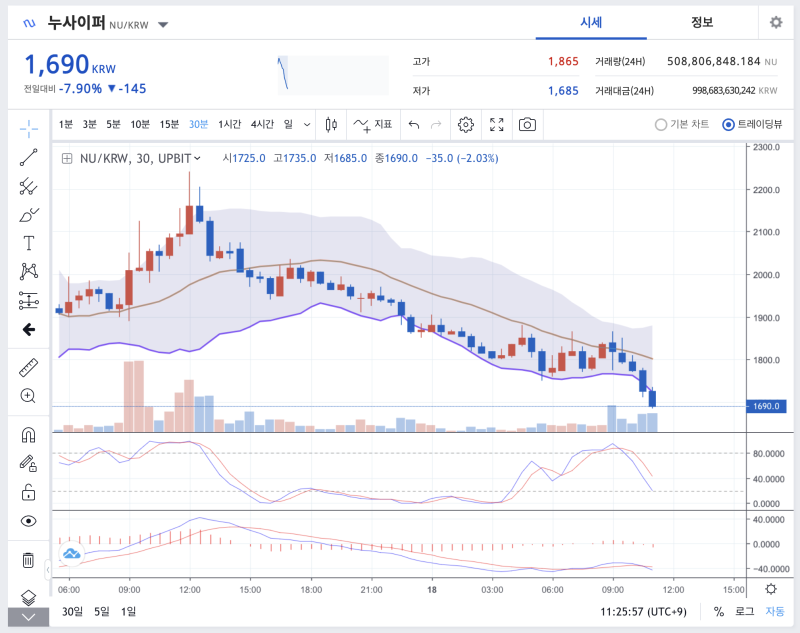
Task: Open the pitchfork drawing tool
Action: pyautogui.click(x=29, y=186)
